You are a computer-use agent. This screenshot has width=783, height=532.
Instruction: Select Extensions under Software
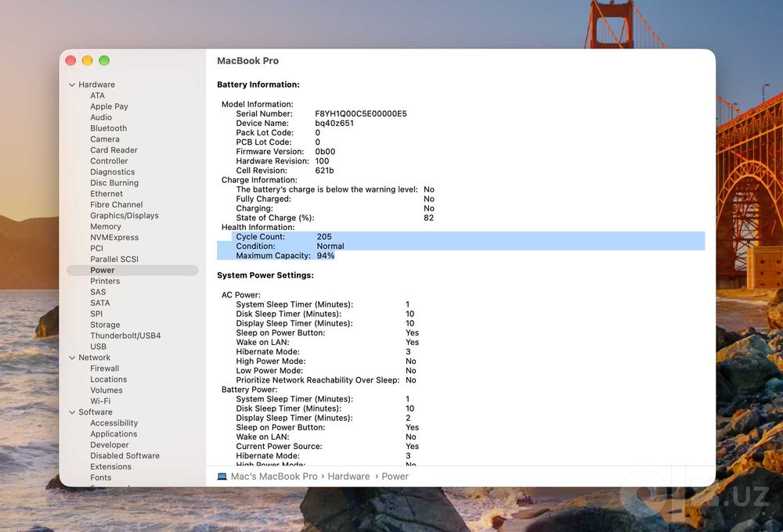click(x=111, y=467)
